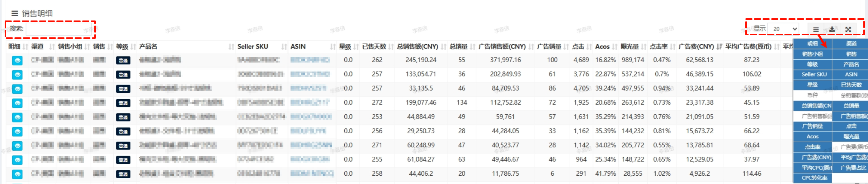This screenshot has height=184, width=868.
Task: Expand table to fullscreen with arrows icon
Action: [848, 29]
